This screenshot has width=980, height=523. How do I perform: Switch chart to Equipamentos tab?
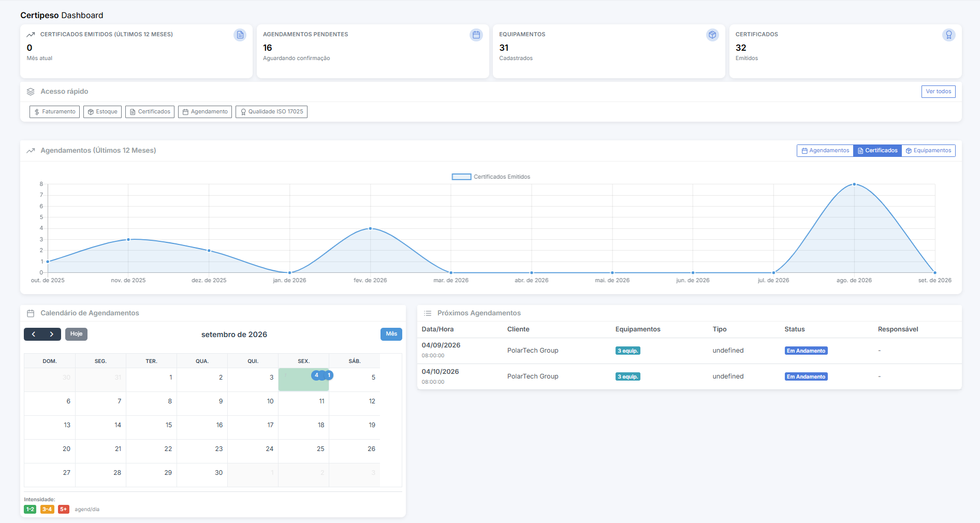click(x=928, y=151)
